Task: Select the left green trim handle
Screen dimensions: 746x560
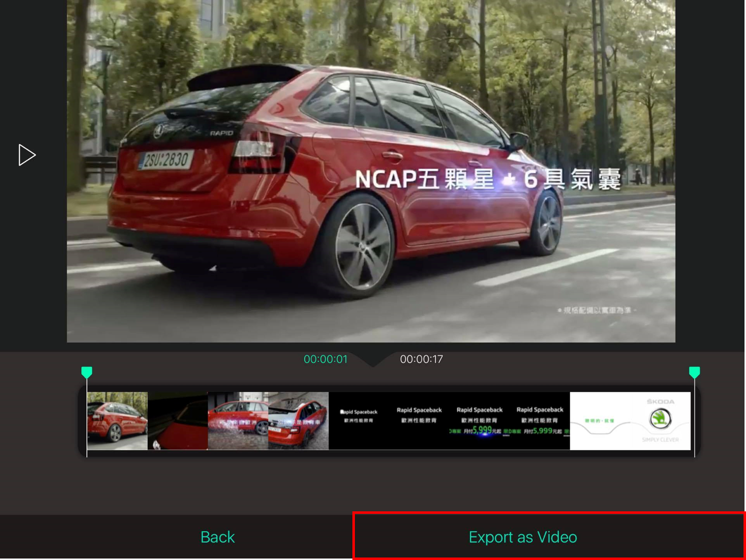Action: (87, 372)
